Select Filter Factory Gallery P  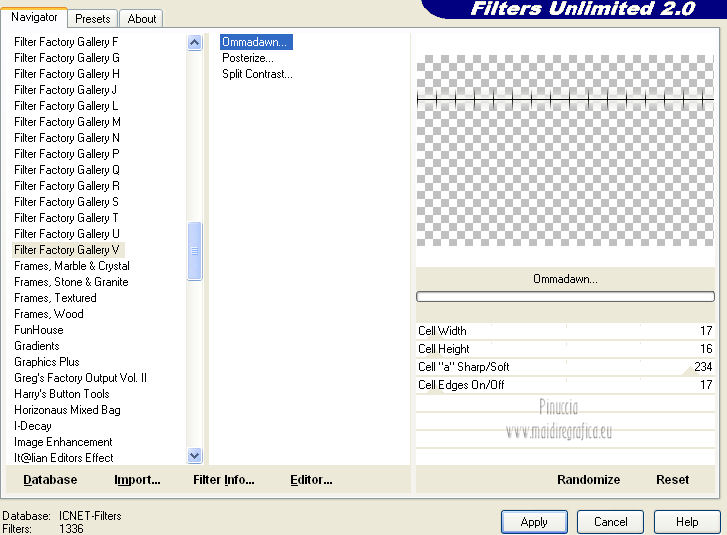coord(67,154)
